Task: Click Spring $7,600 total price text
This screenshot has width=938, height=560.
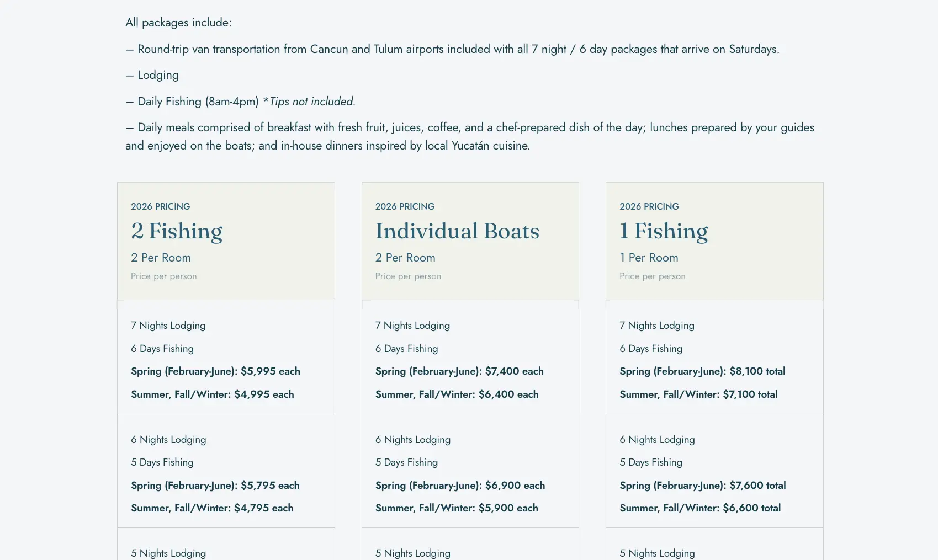Action: coord(703,486)
